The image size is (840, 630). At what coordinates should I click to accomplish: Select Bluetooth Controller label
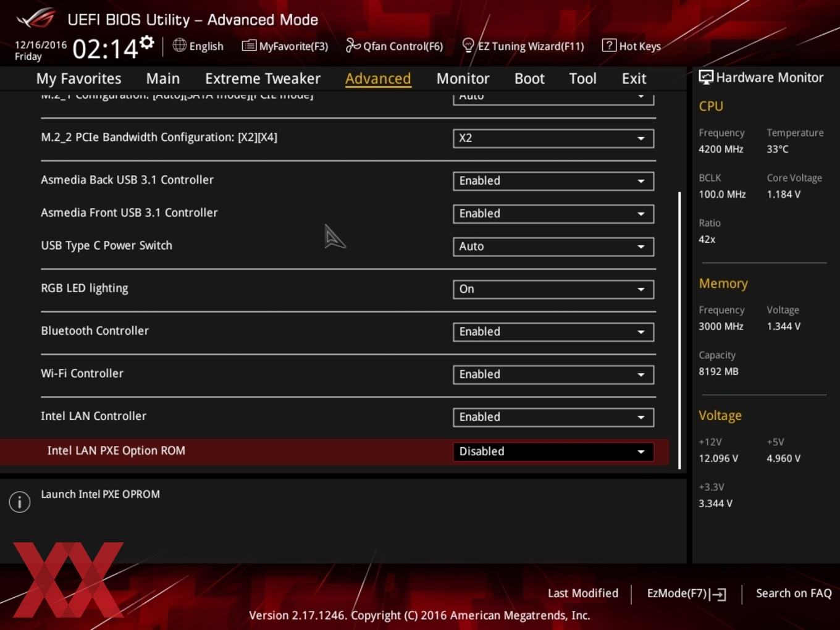point(94,330)
